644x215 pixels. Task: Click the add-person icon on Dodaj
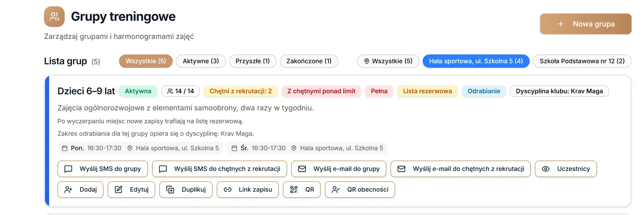point(68,189)
